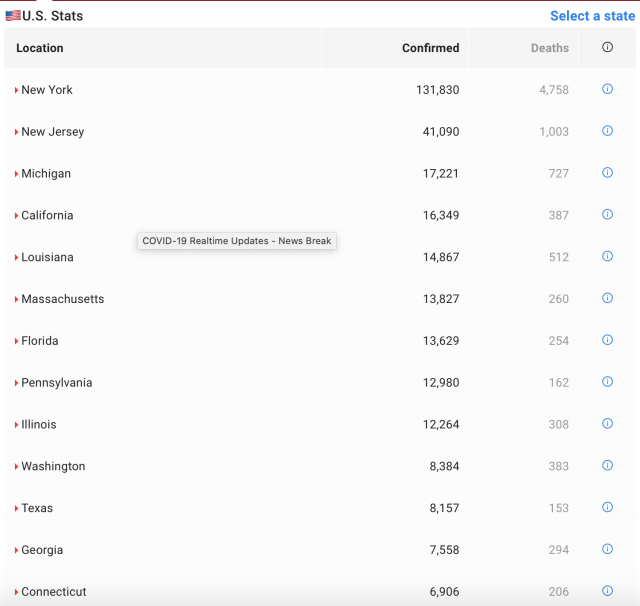Click the info icon in table header

pyautogui.click(x=607, y=48)
